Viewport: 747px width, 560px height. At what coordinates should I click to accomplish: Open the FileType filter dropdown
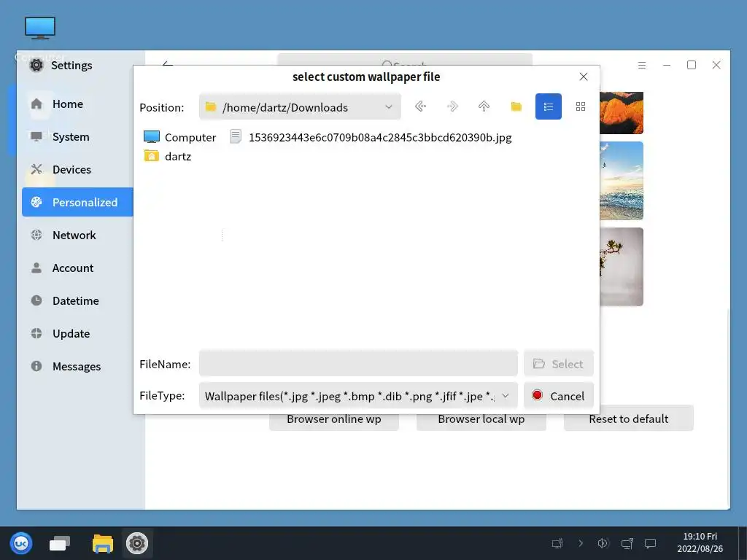pos(358,396)
